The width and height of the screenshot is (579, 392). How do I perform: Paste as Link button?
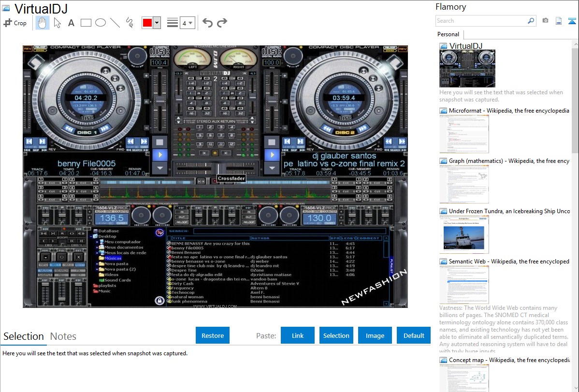tap(298, 335)
